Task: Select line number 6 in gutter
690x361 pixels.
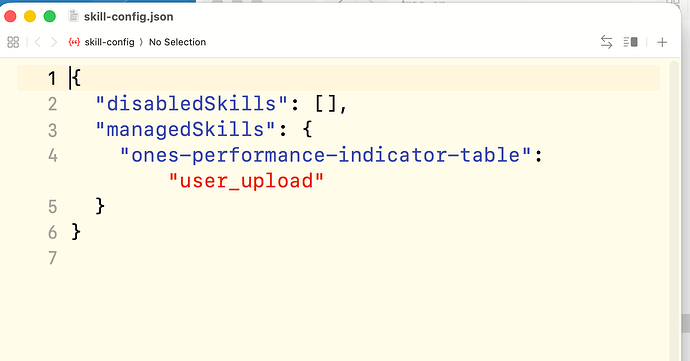Action: point(52,232)
